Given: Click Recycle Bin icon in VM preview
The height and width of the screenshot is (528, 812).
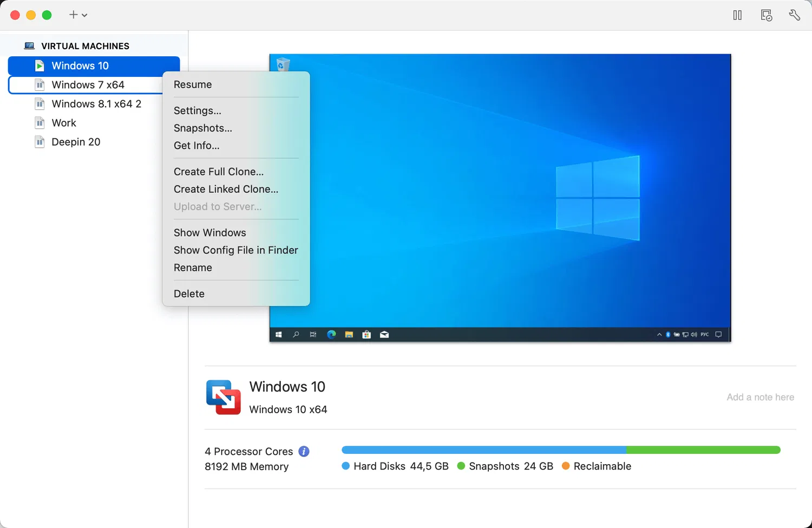Looking at the screenshot, I should [x=283, y=64].
